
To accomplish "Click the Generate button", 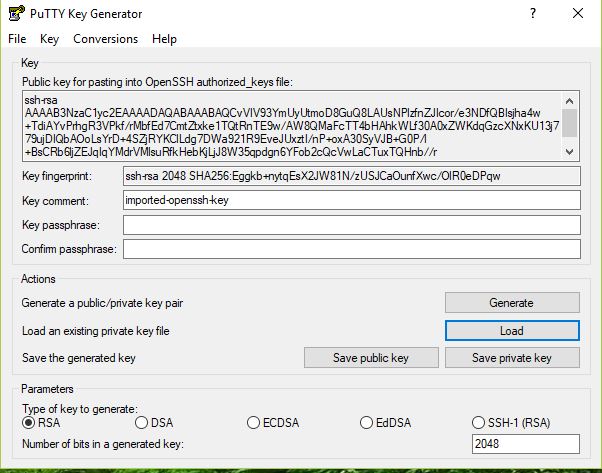I will pos(512,303).
